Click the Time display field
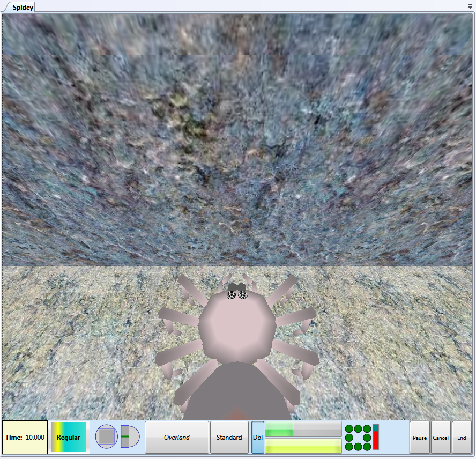This screenshot has height=459, width=476. tap(25, 438)
